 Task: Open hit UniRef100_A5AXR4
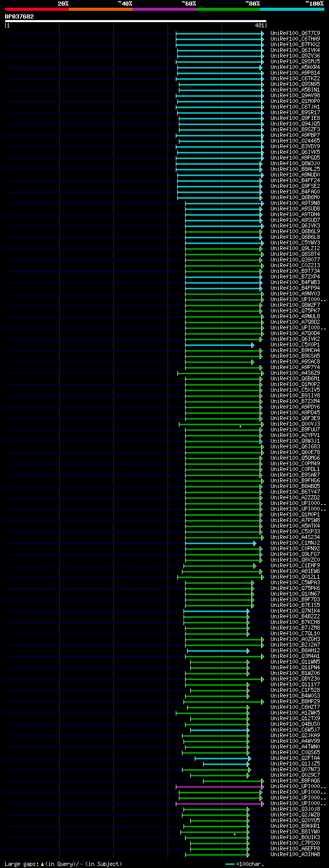tap(295, 67)
